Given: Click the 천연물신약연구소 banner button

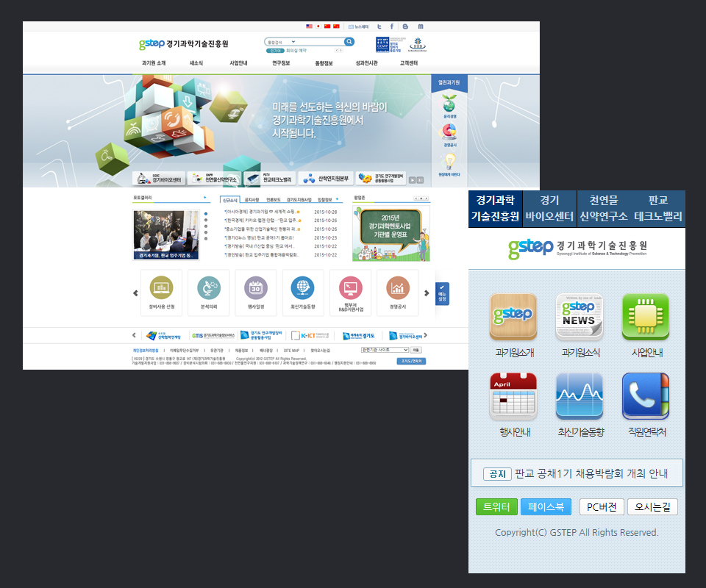Looking at the screenshot, I should [215, 179].
